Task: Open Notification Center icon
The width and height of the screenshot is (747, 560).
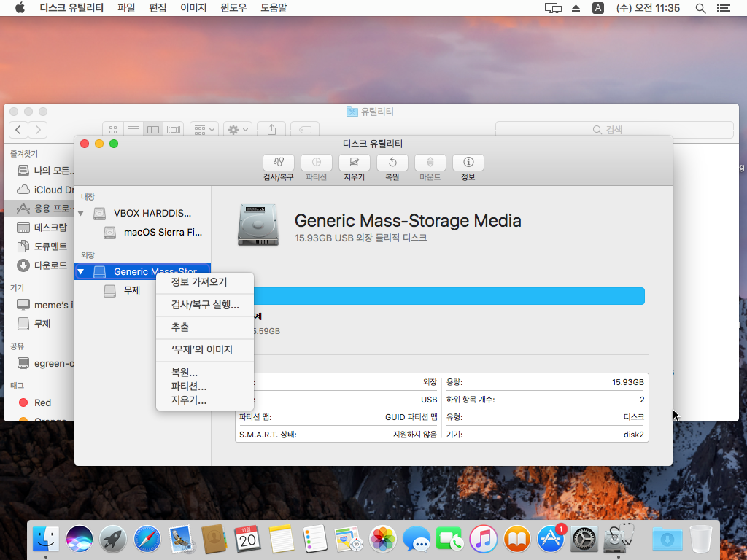Action: (x=723, y=8)
